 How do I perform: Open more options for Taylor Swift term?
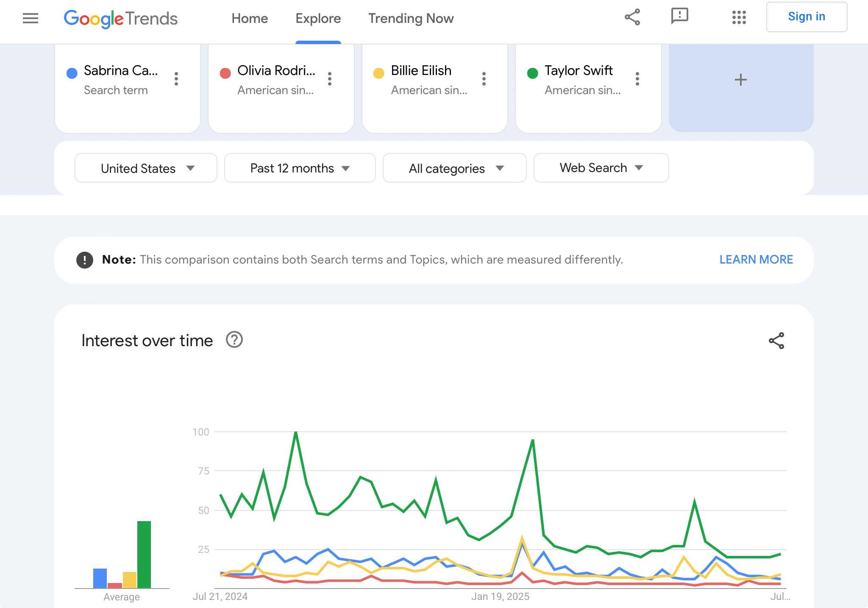click(x=637, y=79)
